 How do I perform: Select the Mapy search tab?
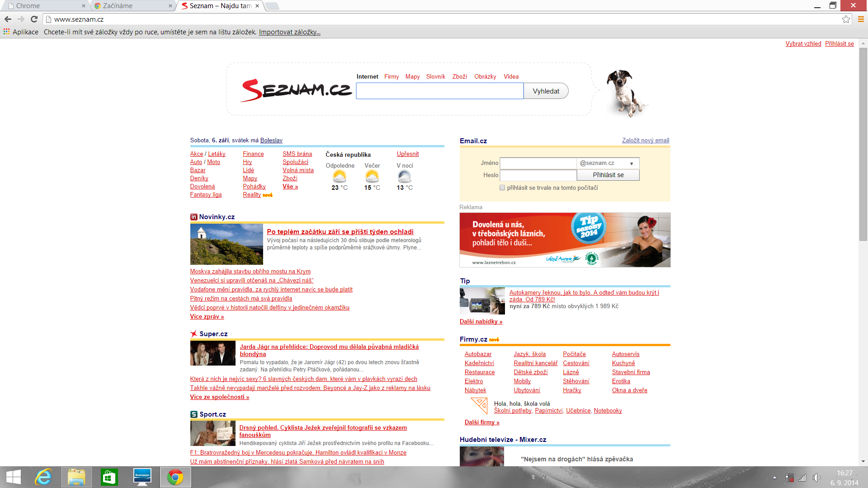[412, 77]
